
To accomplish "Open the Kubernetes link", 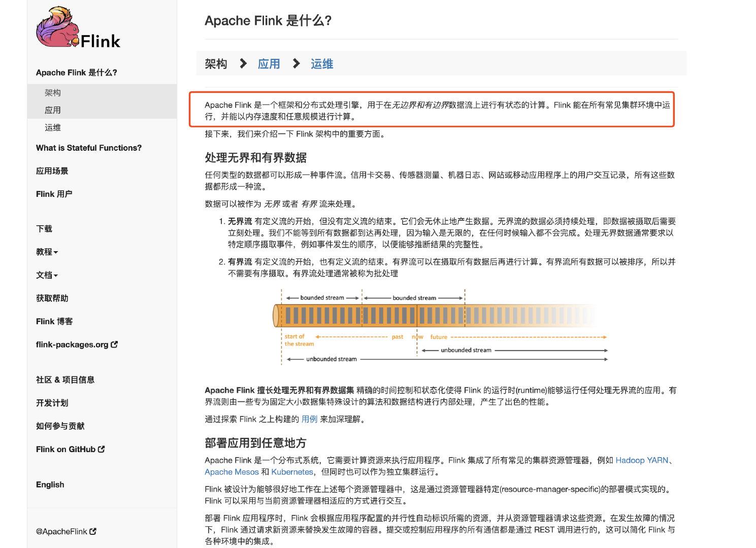I will tap(292, 472).
